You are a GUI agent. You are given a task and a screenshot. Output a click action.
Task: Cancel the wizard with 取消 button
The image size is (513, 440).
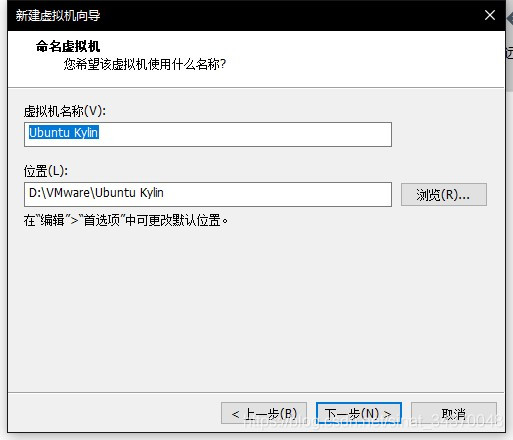tap(454, 414)
